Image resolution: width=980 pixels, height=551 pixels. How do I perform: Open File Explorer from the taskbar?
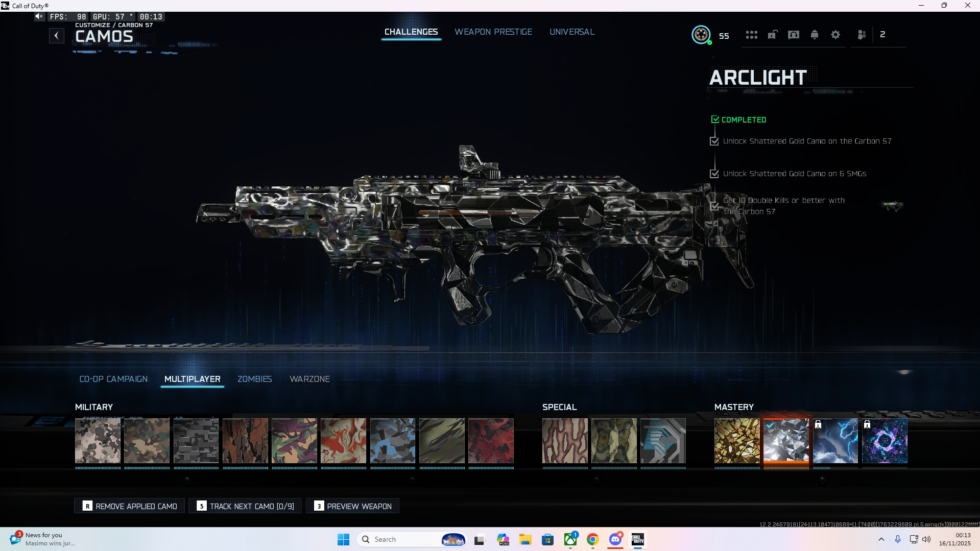pos(525,539)
